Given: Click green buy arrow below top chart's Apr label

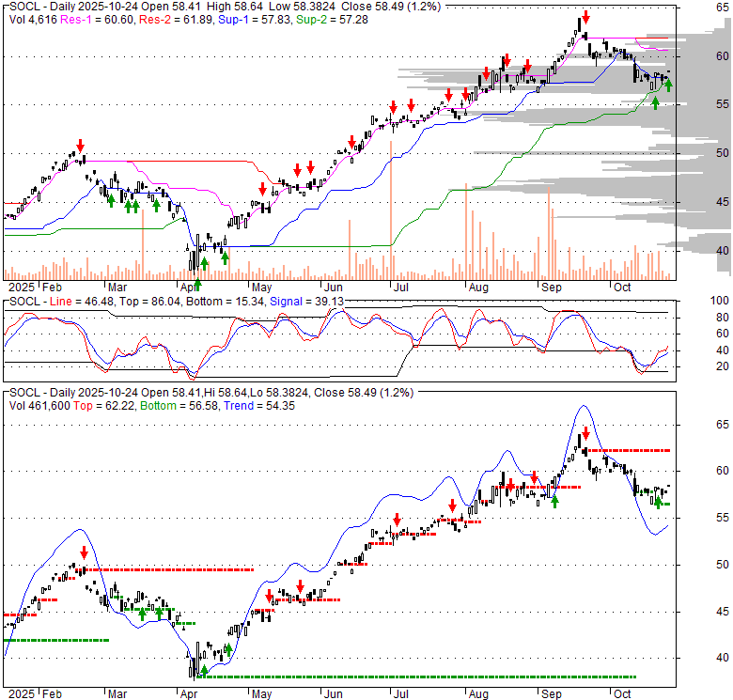Looking at the screenshot, I should click(x=197, y=284).
